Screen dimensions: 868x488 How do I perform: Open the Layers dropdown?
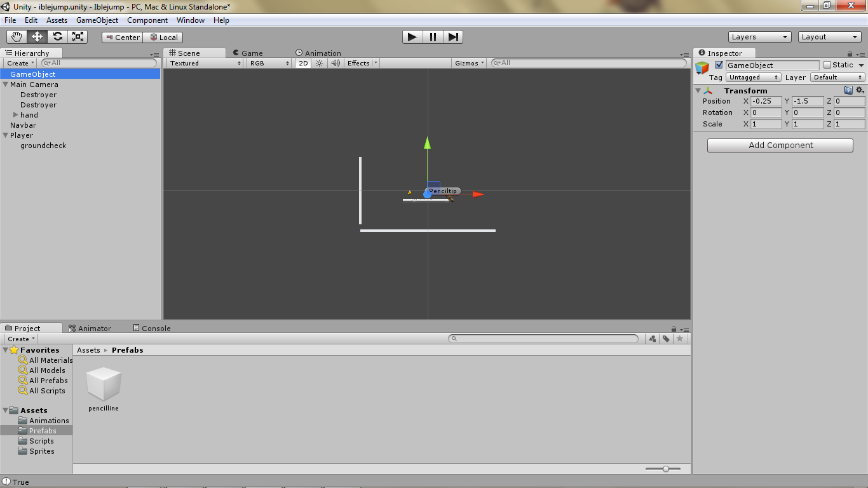coord(760,37)
